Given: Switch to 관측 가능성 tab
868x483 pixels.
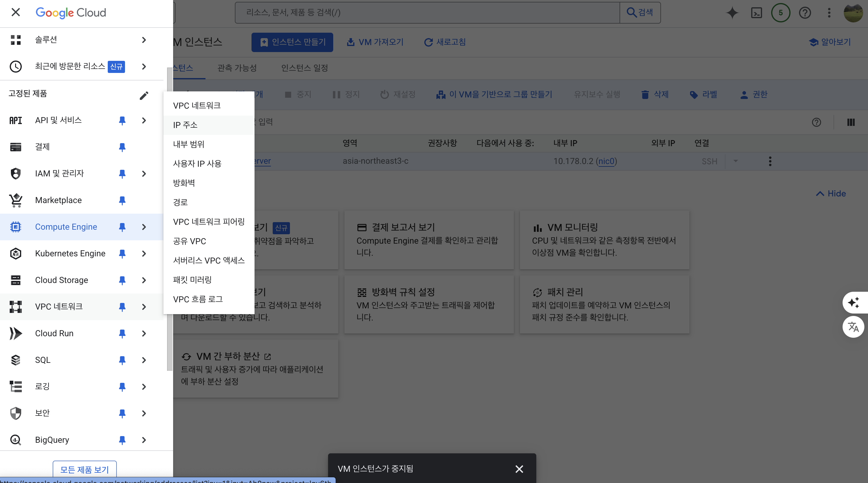Looking at the screenshot, I should pos(237,68).
